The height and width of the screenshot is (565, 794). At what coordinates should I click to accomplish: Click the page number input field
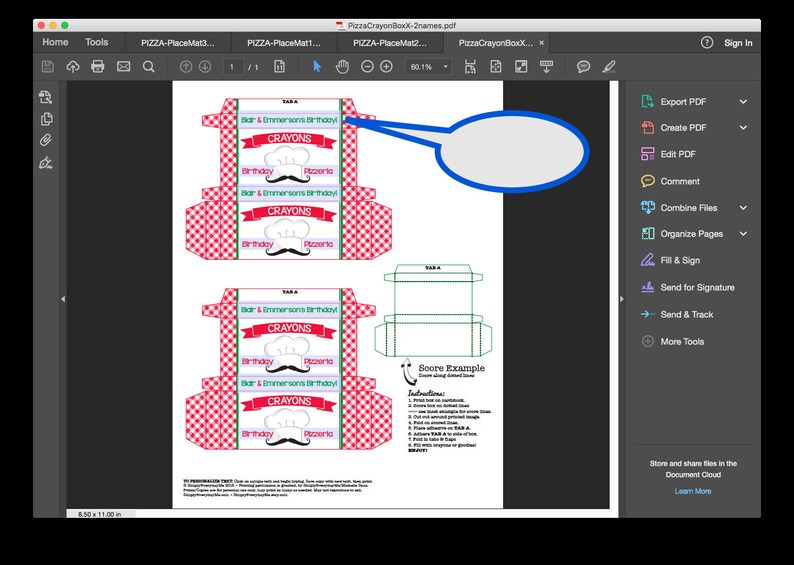(x=233, y=67)
